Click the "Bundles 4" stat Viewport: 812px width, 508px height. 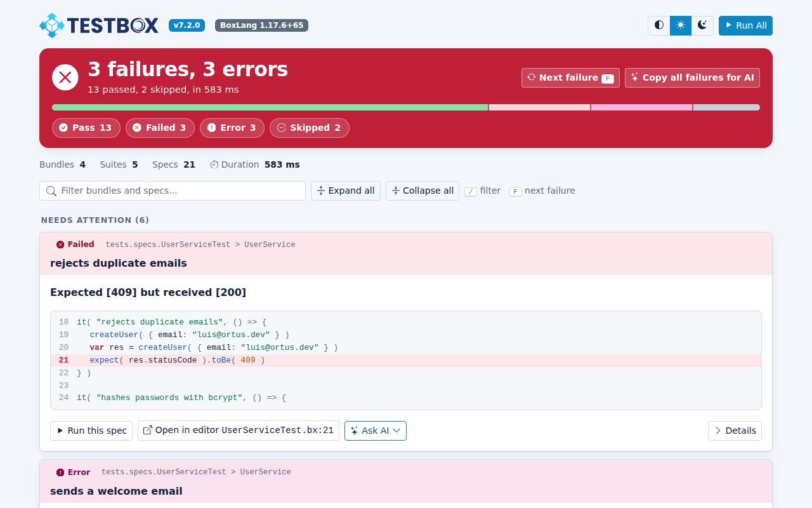(62, 164)
